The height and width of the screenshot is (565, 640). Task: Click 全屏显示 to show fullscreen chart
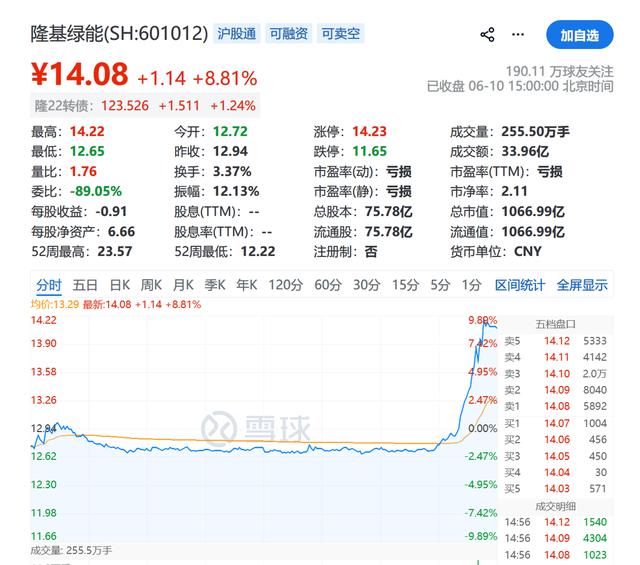point(582,285)
